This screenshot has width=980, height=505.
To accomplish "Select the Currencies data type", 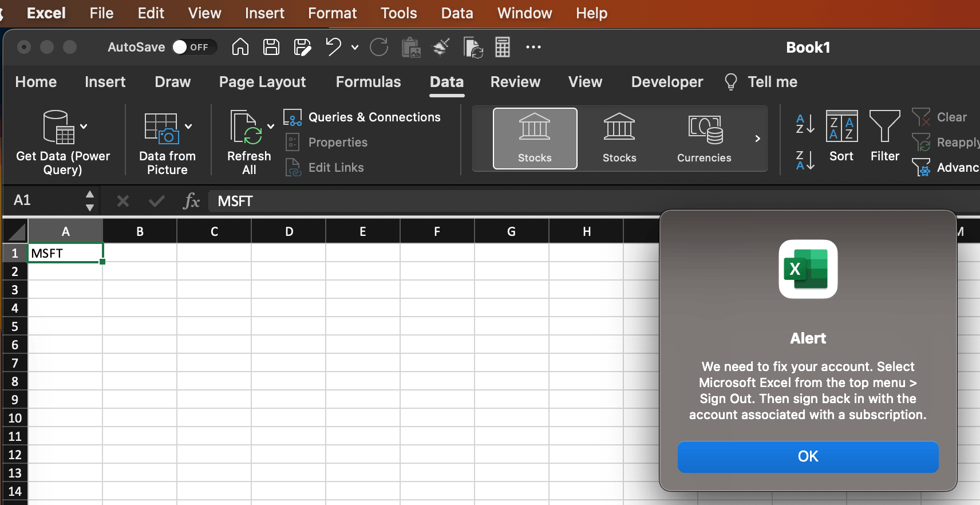I will click(704, 139).
